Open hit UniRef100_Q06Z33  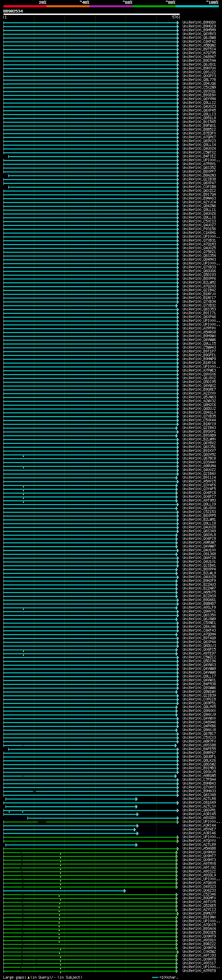199,890
